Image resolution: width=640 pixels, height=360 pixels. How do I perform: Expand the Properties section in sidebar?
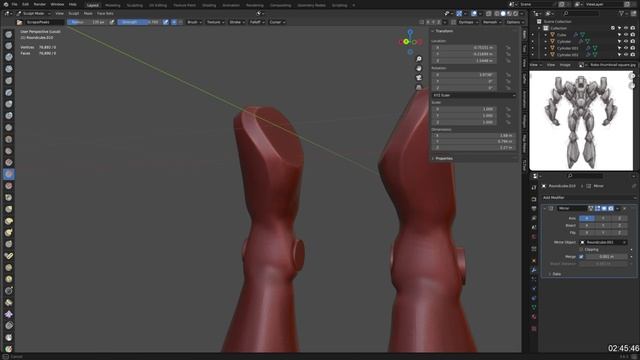(x=444, y=158)
